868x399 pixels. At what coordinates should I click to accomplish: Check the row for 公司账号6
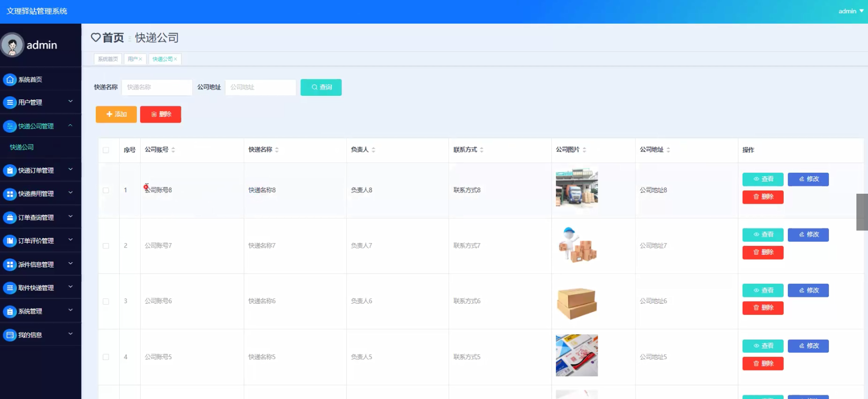click(106, 302)
